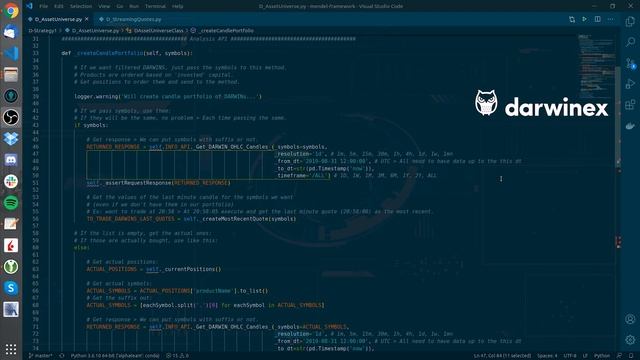Change the Python language mode in status bar

click(602, 356)
